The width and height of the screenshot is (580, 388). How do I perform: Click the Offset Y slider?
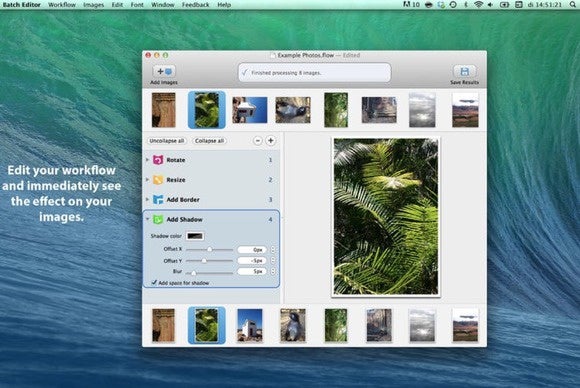click(209, 261)
